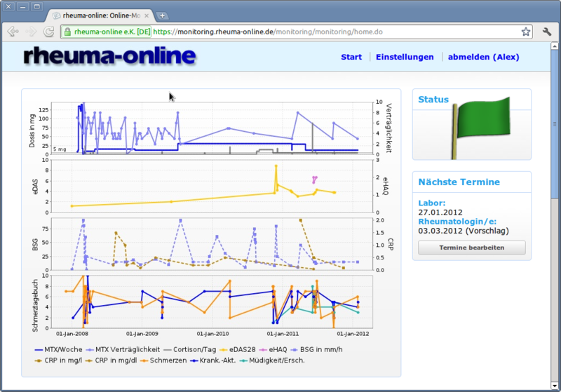Click the page scrollbar up arrow
The width and height of the screenshot is (561, 392).
pyautogui.click(x=554, y=46)
